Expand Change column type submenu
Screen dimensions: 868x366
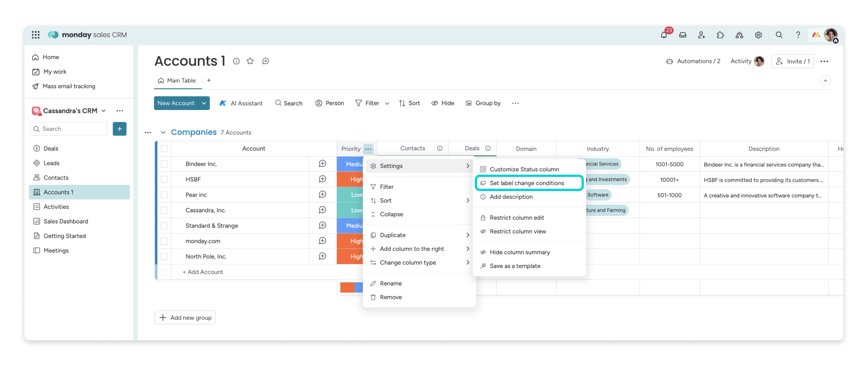coord(420,263)
